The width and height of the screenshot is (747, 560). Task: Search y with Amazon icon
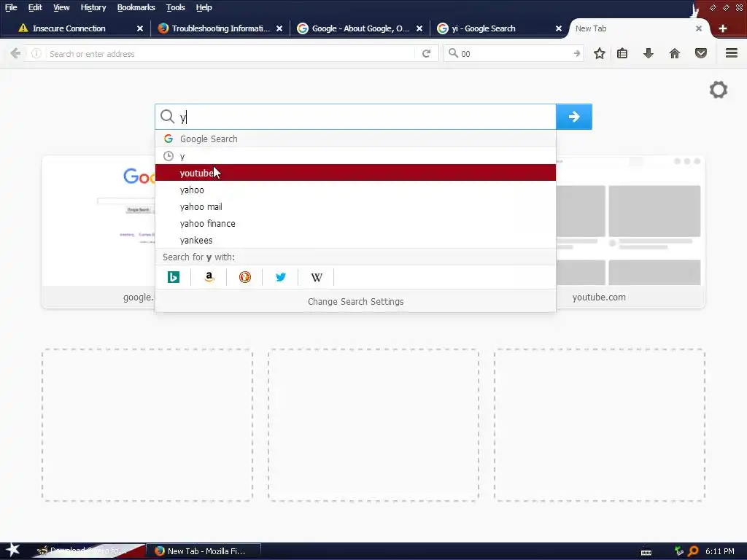click(209, 276)
